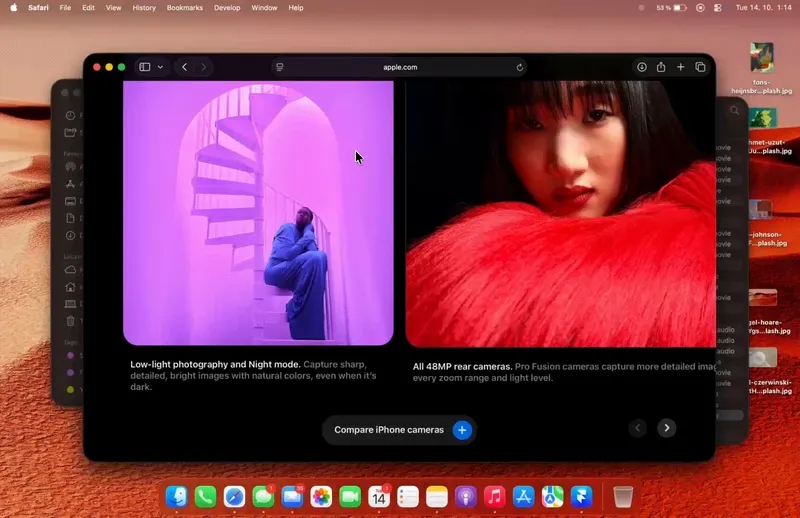Open the File menu
This screenshot has width=800, height=518.
click(x=65, y=8)
